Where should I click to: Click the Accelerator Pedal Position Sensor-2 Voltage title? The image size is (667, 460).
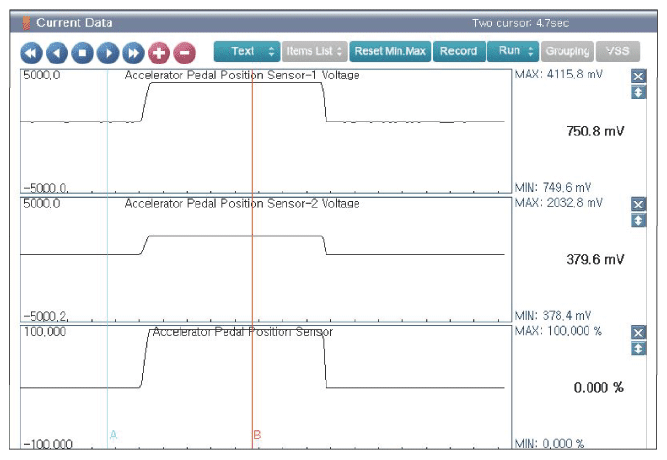pos(242,204)
